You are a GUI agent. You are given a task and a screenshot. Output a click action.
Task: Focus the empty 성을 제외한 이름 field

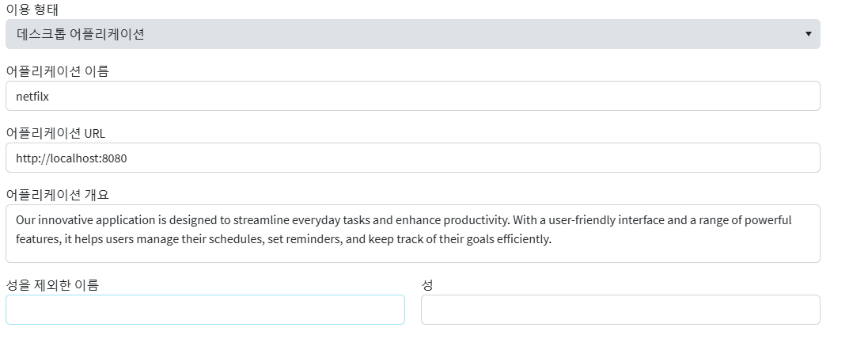pos(205,310)
